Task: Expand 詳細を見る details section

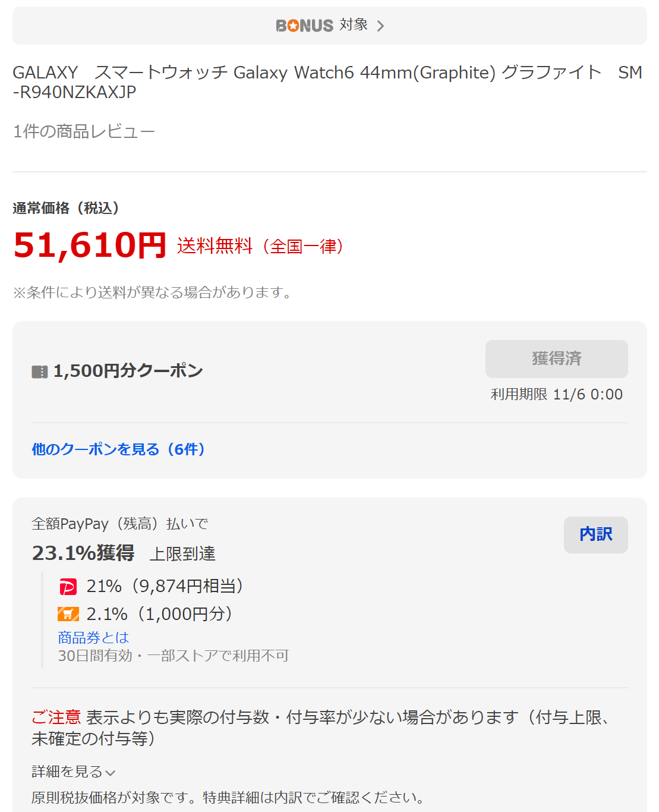Action: [x=67, y=772]
